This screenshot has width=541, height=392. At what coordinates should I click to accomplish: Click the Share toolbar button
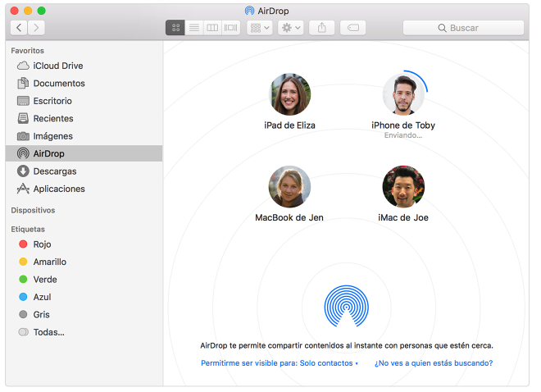[321, 28]
